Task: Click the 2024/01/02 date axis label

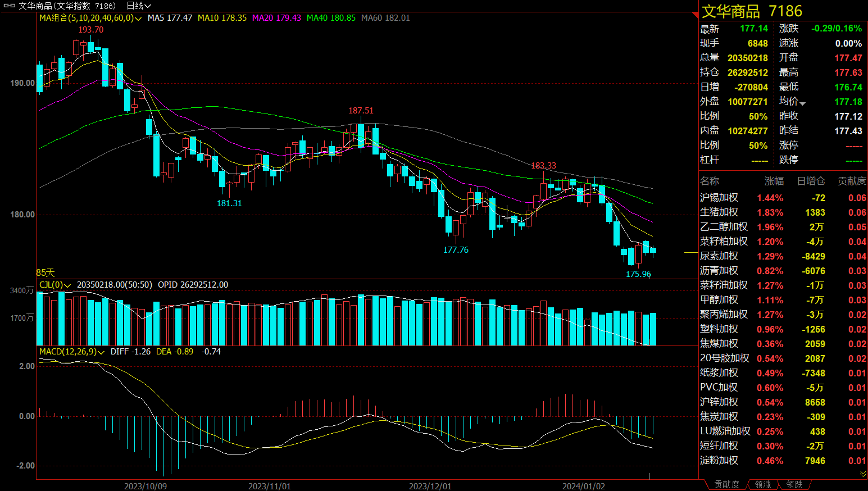Action: pos(584,486)
